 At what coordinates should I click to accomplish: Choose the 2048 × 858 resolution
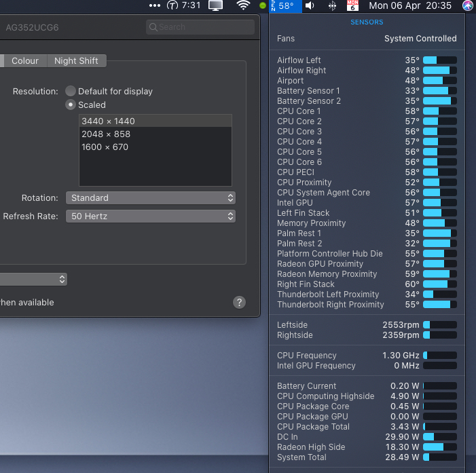tap(155, 134)
